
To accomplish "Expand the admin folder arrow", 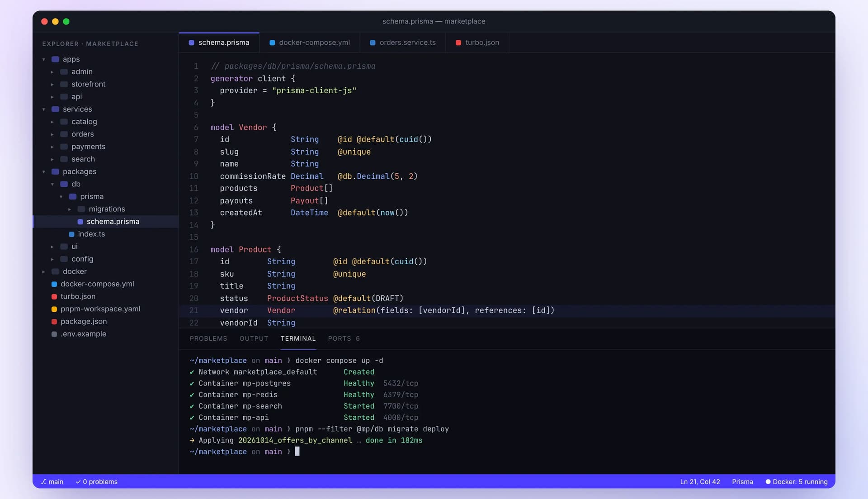I will [52, 72].
